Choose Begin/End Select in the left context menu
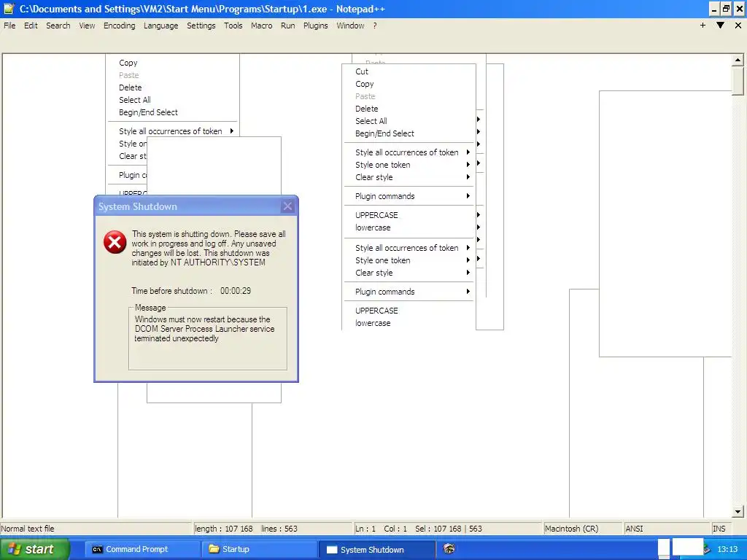 click(148, 112)
